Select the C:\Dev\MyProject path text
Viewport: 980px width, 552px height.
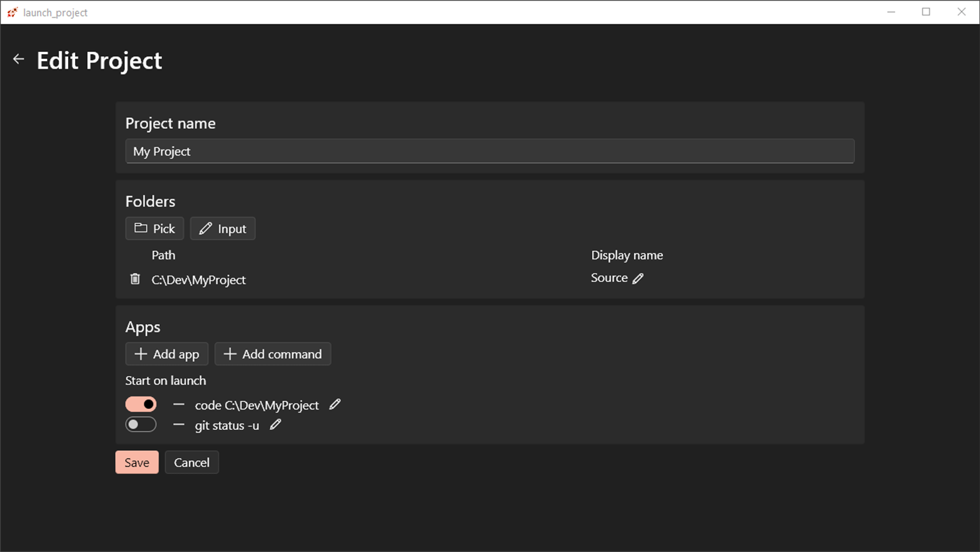[x=199, y=280]
